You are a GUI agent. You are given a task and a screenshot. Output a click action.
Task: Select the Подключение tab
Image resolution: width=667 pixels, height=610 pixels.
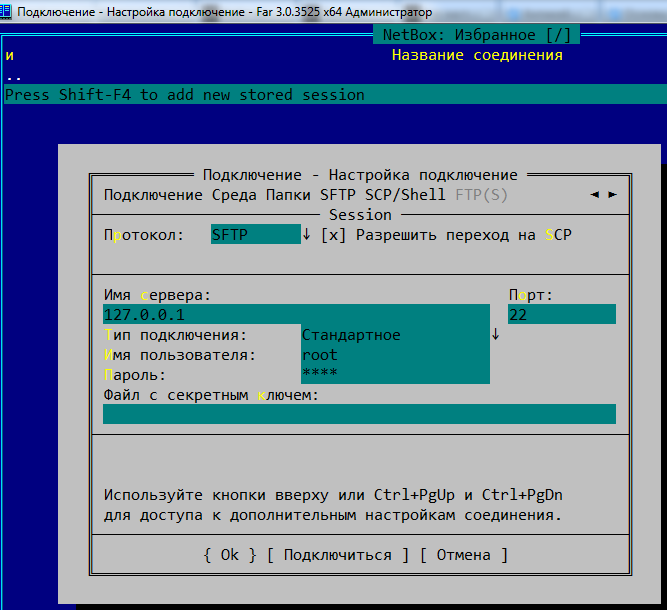(x=152, y=195)
